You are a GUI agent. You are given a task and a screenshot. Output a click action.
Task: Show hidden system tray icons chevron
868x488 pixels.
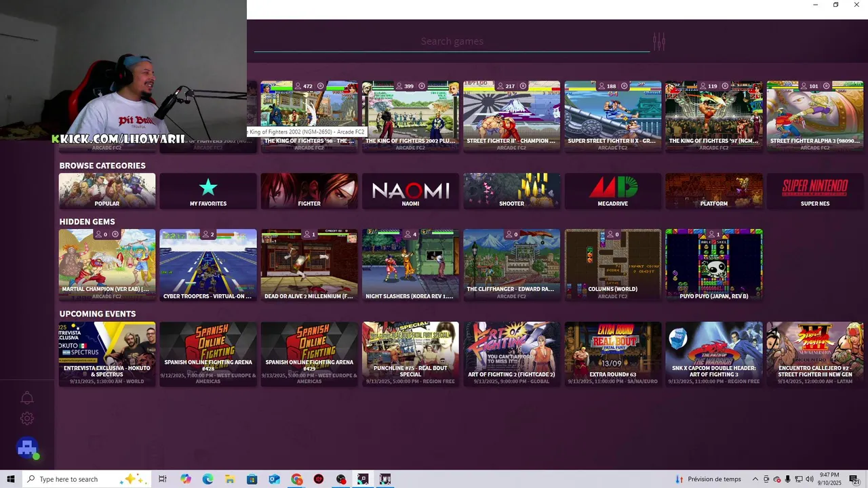[x=755, y=479]
